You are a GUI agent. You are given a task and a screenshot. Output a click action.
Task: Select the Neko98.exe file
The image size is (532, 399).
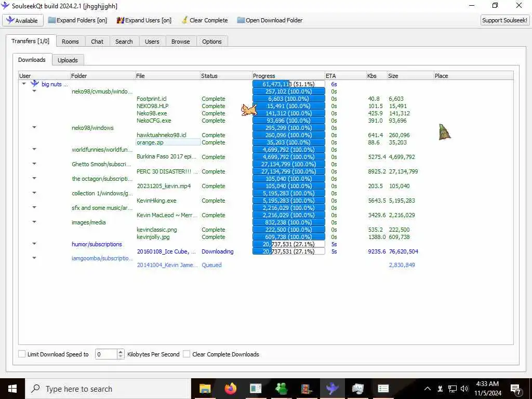[x=152, y=113]
